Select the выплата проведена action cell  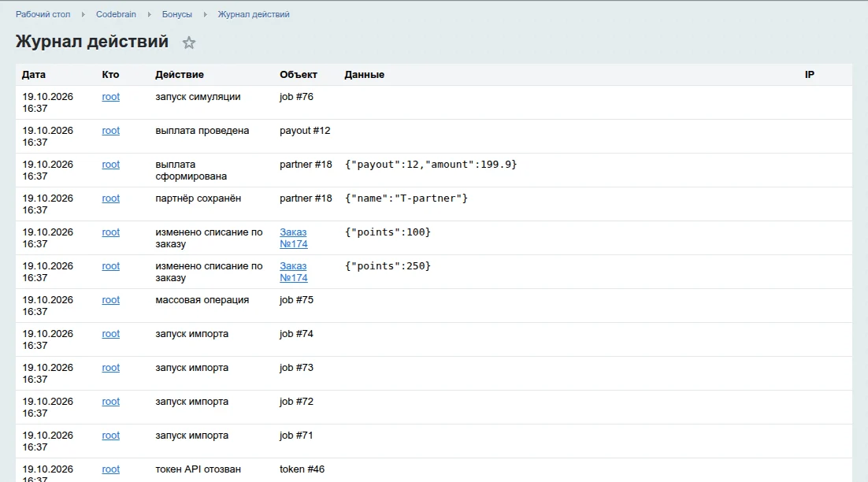pos(202,131)
